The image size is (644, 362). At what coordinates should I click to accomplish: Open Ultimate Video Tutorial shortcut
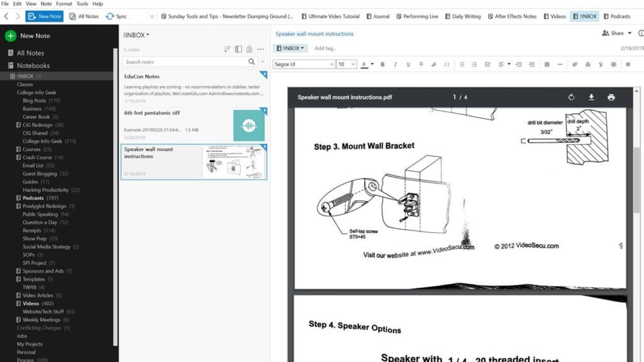330,16
